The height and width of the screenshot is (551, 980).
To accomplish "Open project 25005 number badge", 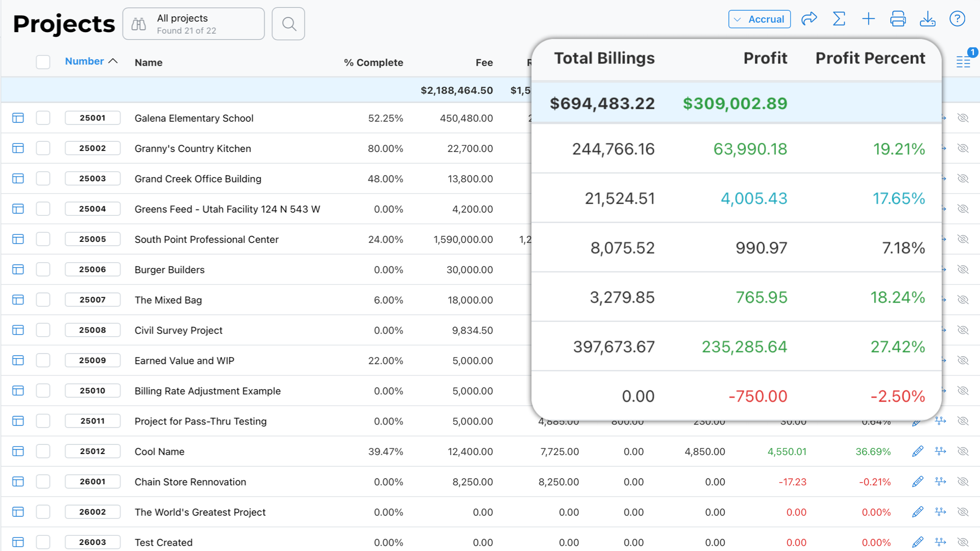I will pyautogui.click(x=92, y=239).
